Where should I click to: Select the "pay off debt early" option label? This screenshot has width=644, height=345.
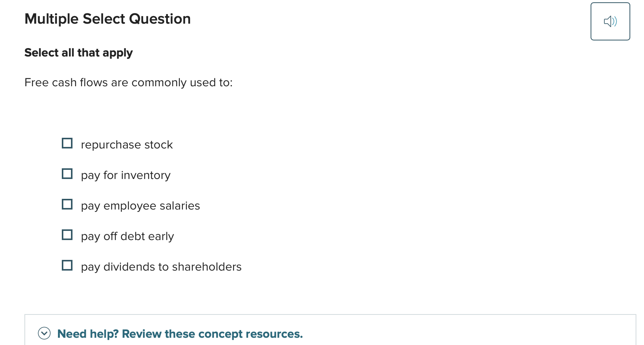click(x=127, y=236)
